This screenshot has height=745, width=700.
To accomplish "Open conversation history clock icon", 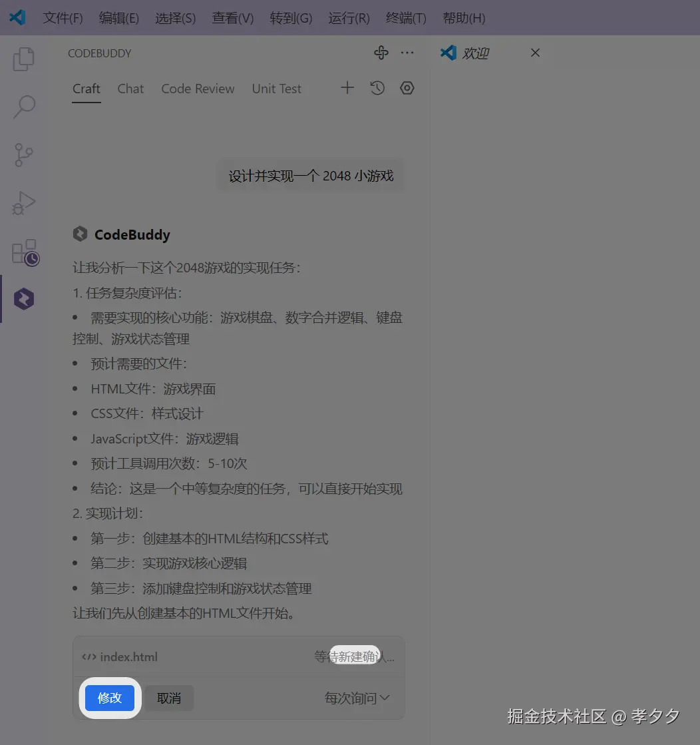I will tap(377, 88).
